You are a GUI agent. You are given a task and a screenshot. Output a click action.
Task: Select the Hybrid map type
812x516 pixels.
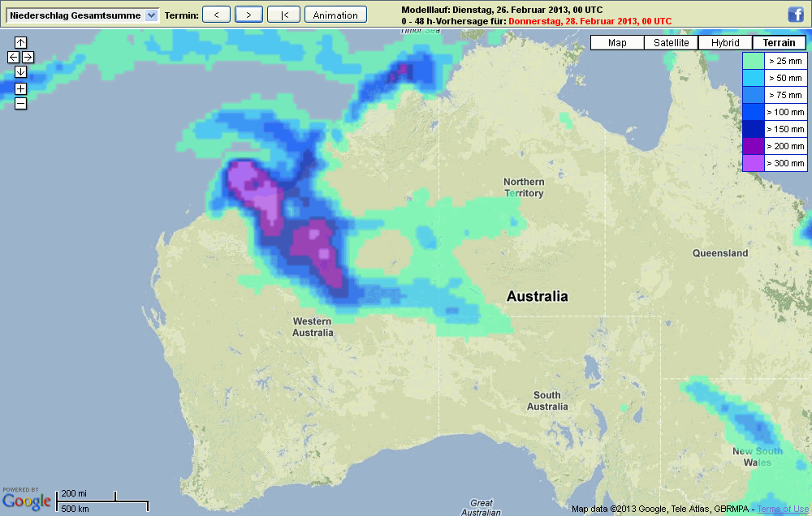pos(725,43)
